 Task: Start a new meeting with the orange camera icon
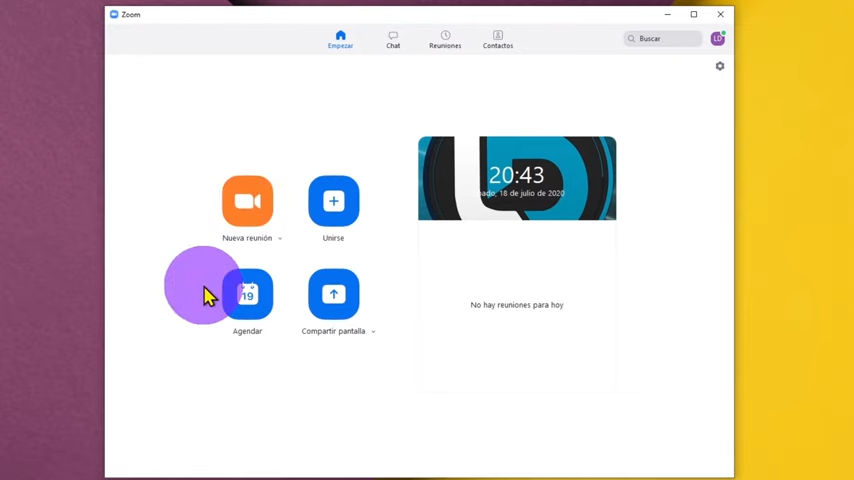tap(247, 201)
